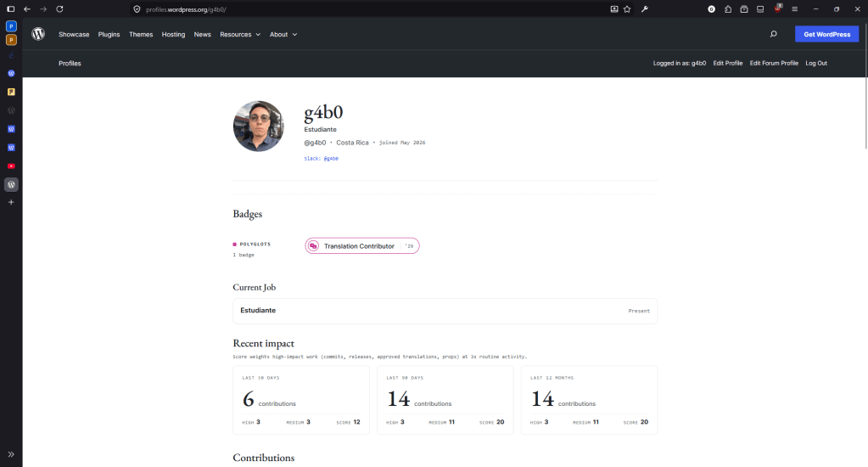The width and height of the screenshot is (868, 467).
Task: Click the WordPress logo in site header
Action: [x=38, y=34]
